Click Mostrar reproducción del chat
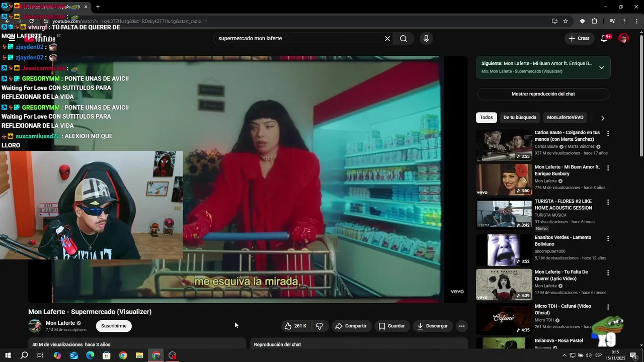This screenshot has height=362, width=644. tap(543, 94)
